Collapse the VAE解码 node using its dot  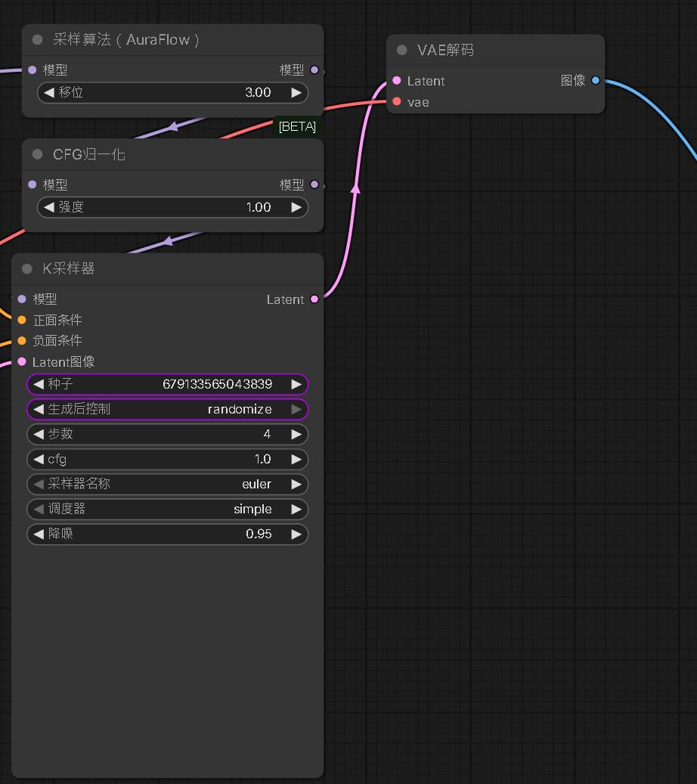(401, 50)
